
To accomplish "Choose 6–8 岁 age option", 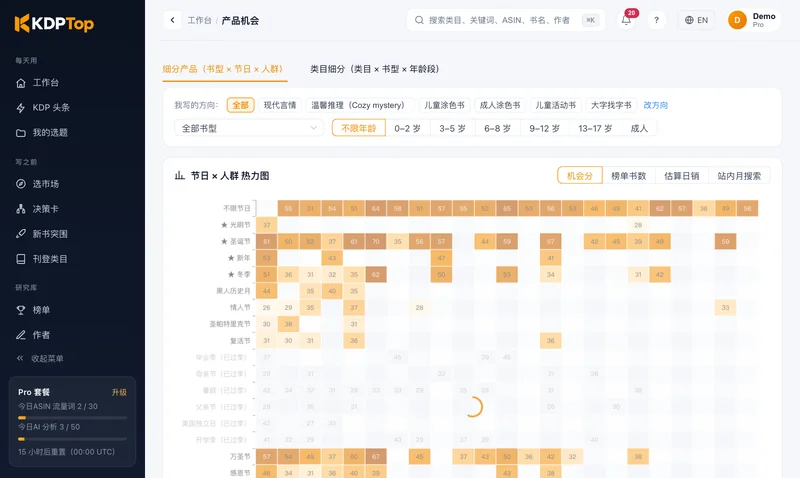I will (x=497, y=128).
